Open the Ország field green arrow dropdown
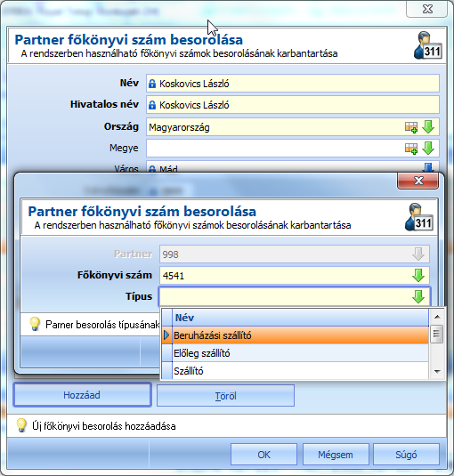 pos(428,127)
